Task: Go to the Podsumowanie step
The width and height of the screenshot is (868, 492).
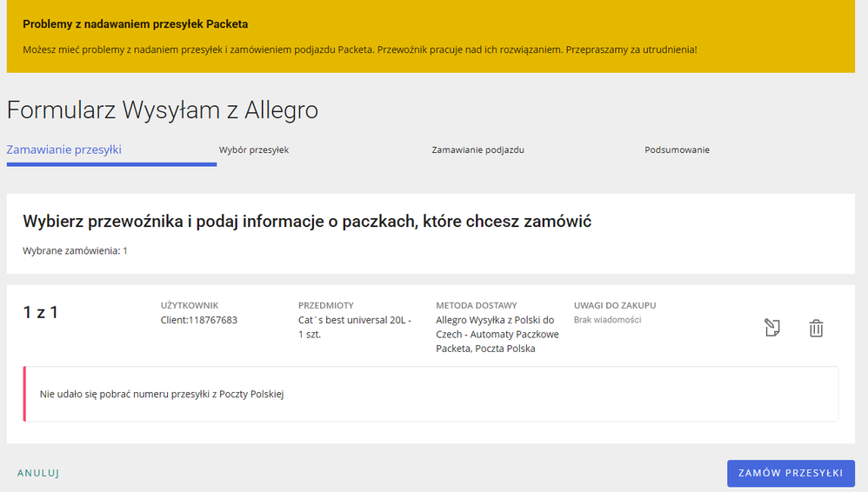Action: coord(677,150)
